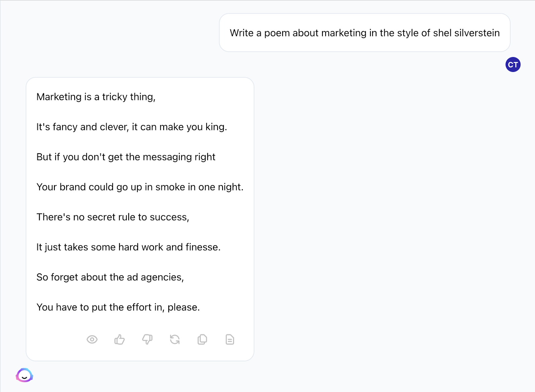Click the word "Marketing" starting the poem

[x=59, y=97]
